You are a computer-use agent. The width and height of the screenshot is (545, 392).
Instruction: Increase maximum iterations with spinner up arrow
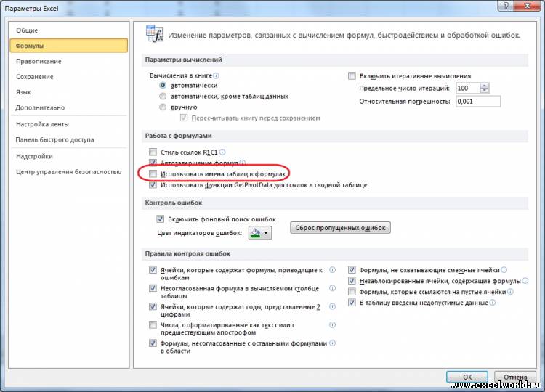(x=485, y=86)
